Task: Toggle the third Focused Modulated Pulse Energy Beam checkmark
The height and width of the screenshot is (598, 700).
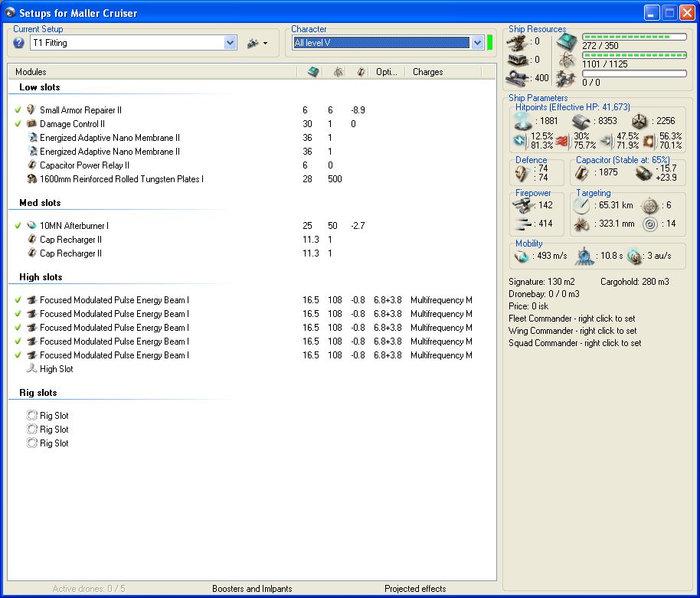Action: coord(18,328)
